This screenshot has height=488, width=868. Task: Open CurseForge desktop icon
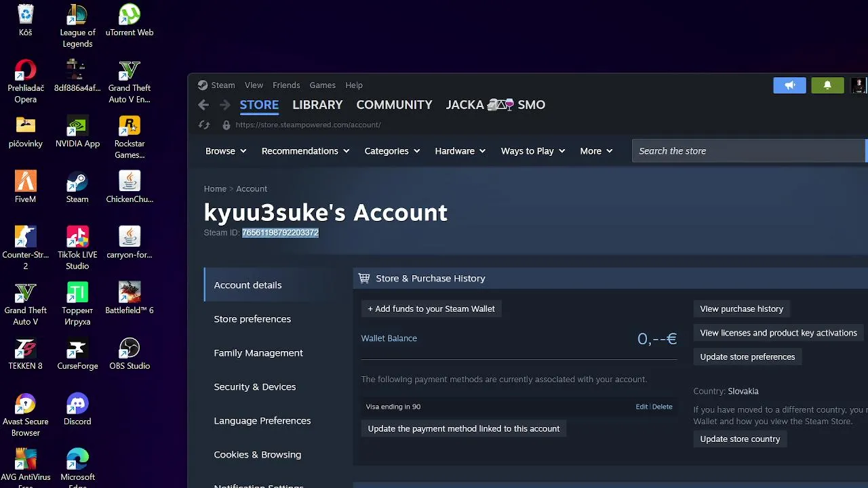77,354
